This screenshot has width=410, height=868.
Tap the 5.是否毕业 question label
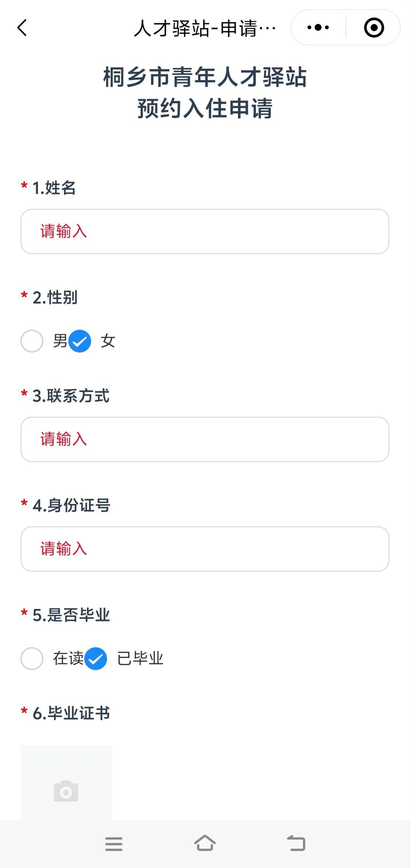pos(71,615)
